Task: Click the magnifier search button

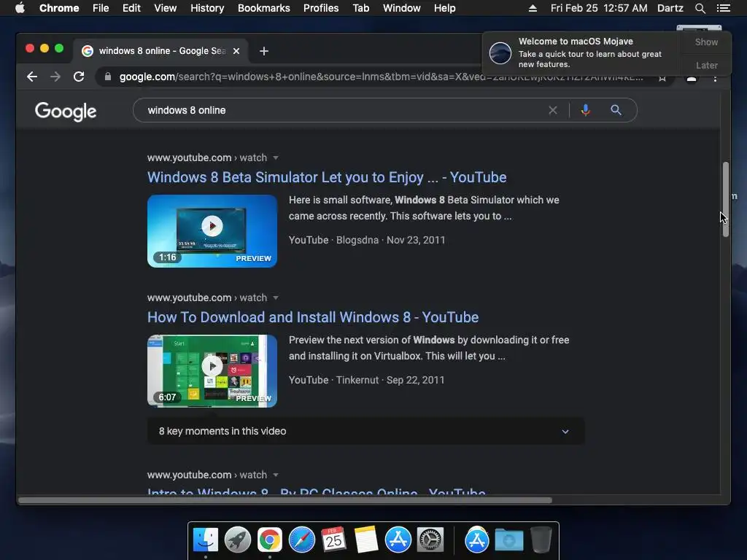Action: tap(616, 111)
